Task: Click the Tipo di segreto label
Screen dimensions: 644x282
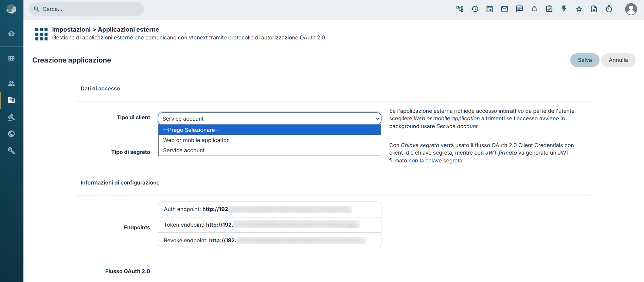Action: tap(131, 152)
